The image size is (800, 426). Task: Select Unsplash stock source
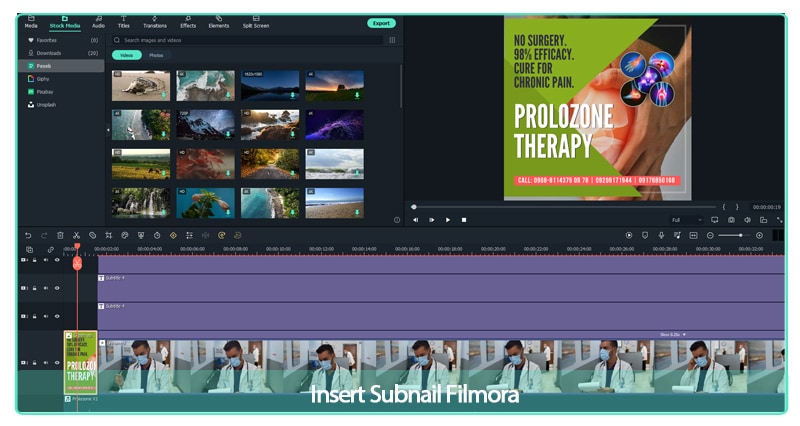[61, 105]
